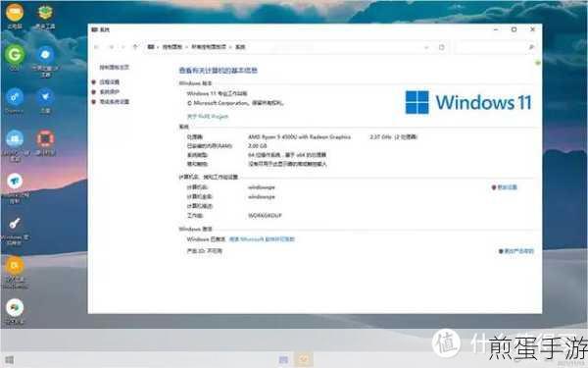Viewport: 588px width, 368px height.
Task: Click the back arrow in the System window
Action: [97, 47]
